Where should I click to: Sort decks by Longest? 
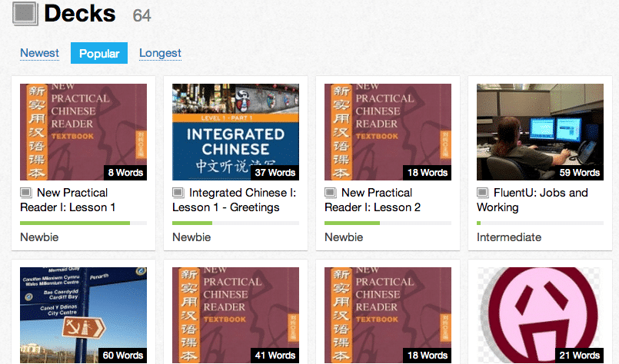[160, 53]
